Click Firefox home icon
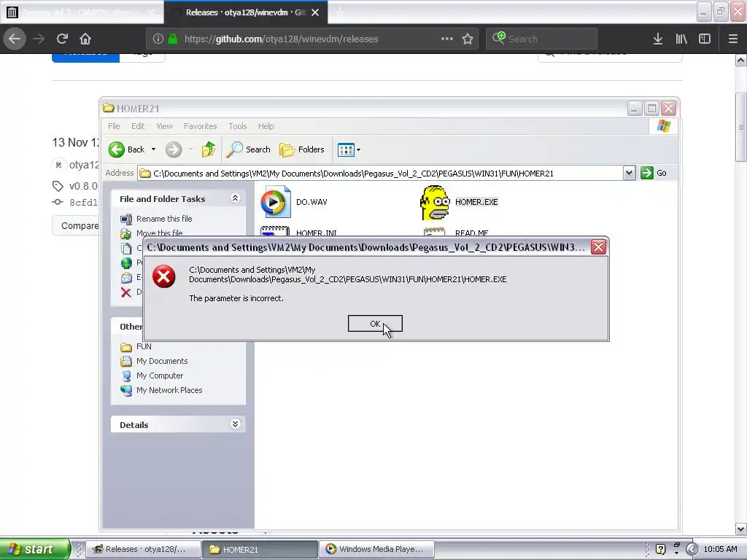 (x=85, y=39)
